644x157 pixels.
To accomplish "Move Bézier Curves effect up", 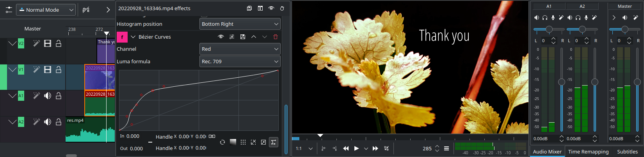I will click(x=253, y=37).
